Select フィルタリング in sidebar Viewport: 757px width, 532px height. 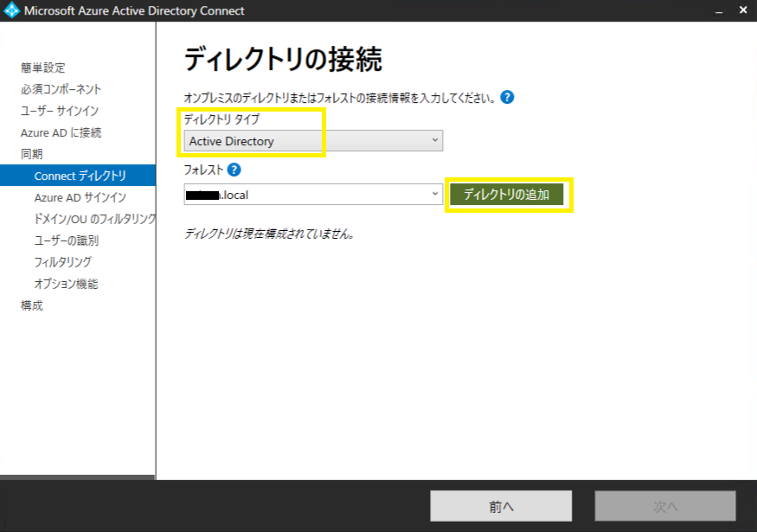tap(63, 262)
